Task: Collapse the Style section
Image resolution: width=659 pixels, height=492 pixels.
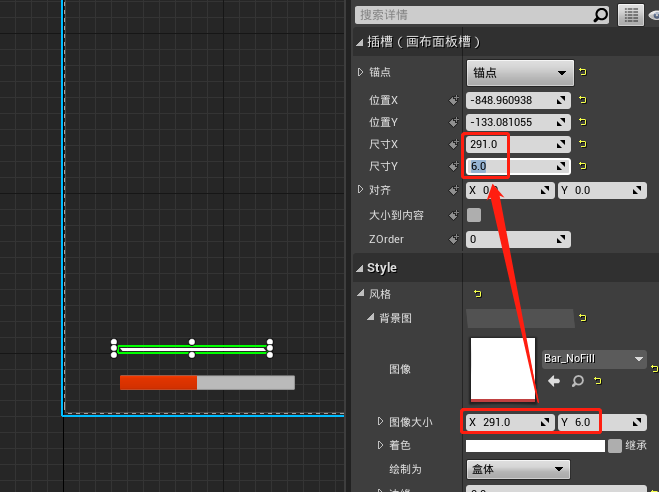Action: tap(360, 268)
